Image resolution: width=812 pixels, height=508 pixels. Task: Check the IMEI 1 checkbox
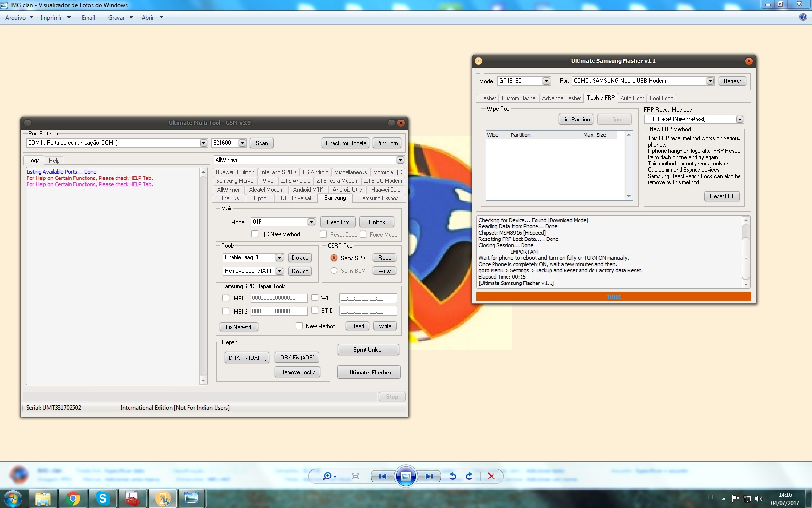click(x=226, y=298)
